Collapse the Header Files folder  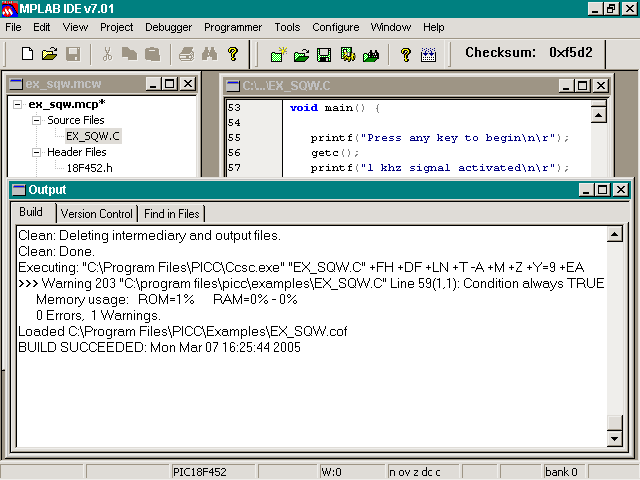[x=37, y=152]
